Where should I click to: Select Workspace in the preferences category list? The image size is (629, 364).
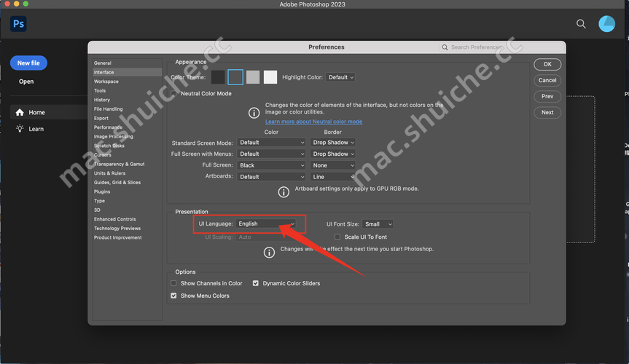[106, 82]
